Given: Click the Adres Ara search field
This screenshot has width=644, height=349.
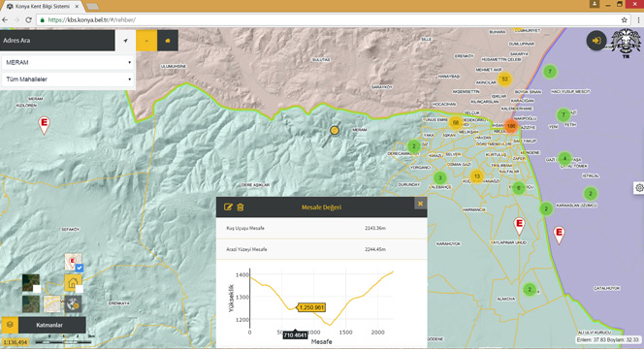Looking at the screenshot, I should [57, 41].
